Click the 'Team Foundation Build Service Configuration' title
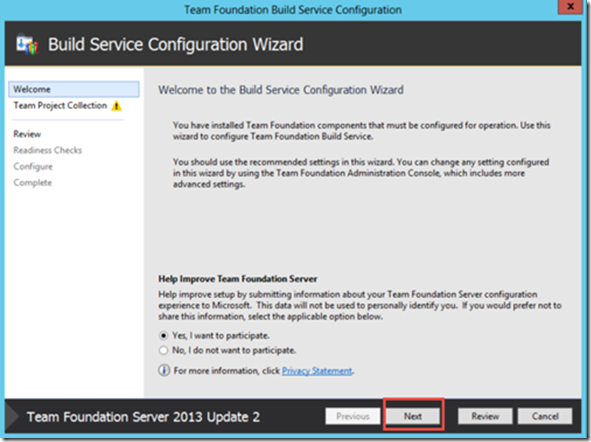Image resolution: width=591 pixels, height=442 pixels. coord(293,9)
